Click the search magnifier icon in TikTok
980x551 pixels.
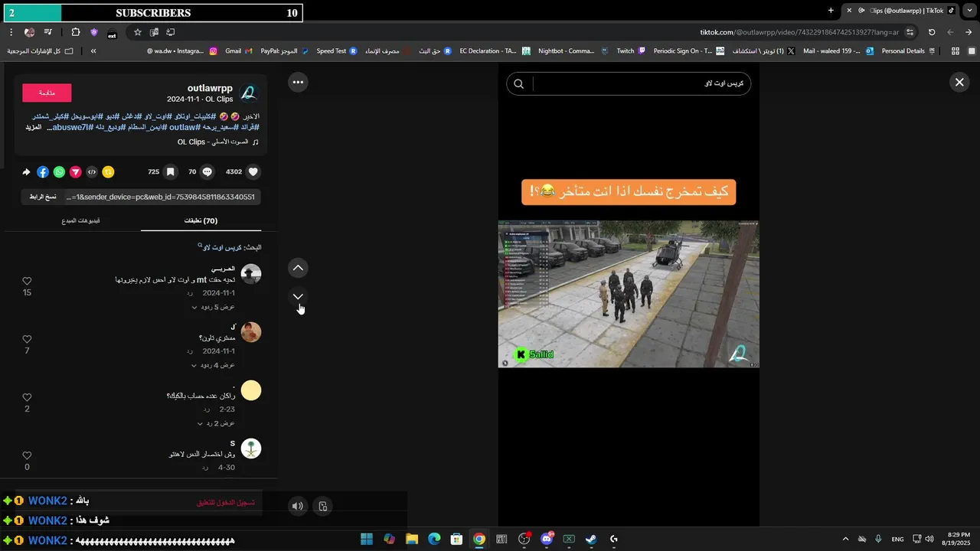point(518,84)
